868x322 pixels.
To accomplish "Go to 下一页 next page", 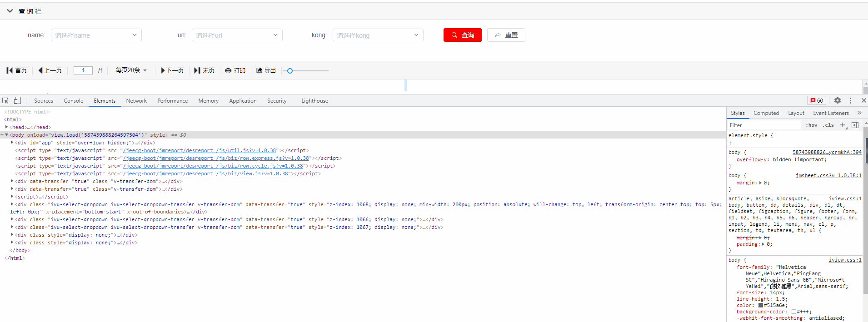I will (x=173, y=70).
